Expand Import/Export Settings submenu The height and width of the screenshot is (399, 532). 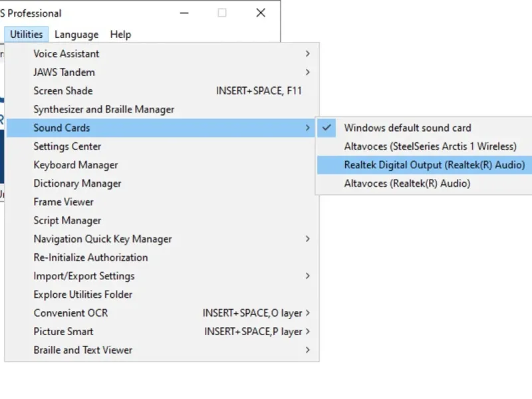pyautogui.click(x=84, y=276)
